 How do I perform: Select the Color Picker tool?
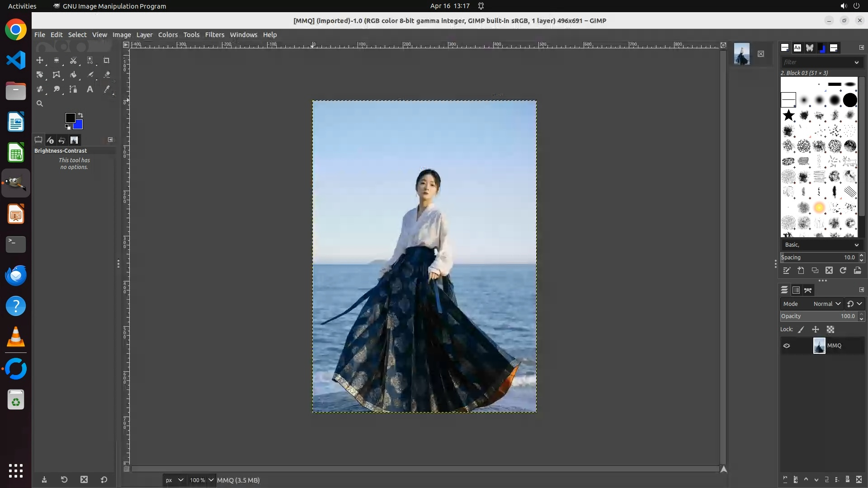(107, 89)
